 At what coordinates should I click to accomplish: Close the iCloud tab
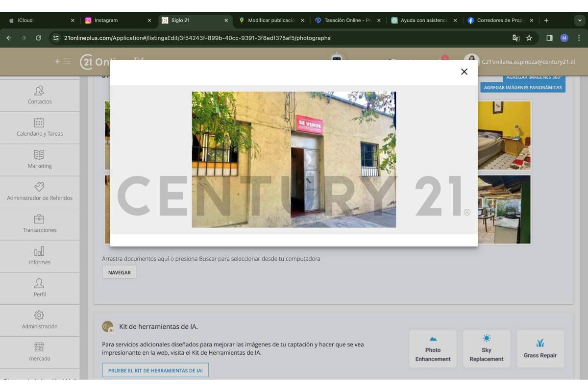pyautogui.click(x=73, y=21)
